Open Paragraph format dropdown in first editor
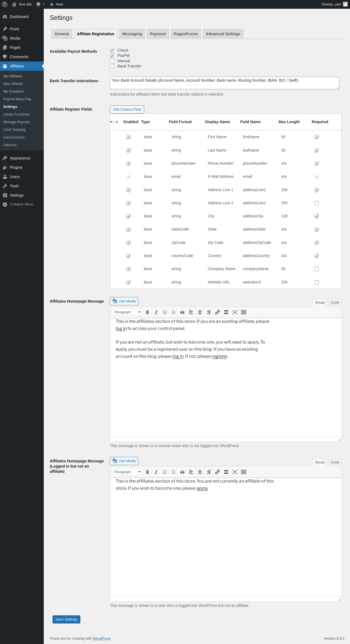The height and width of the screenshot is (644, 350). tap(127, 312)
